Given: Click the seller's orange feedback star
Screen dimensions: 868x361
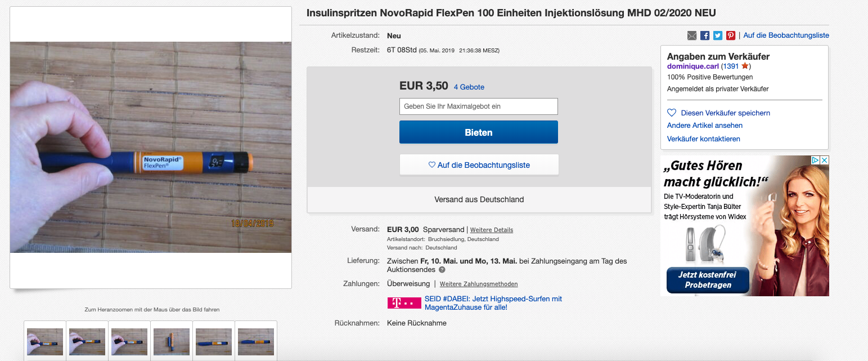Looking at the screenshot, I should (x=745, y=66).
